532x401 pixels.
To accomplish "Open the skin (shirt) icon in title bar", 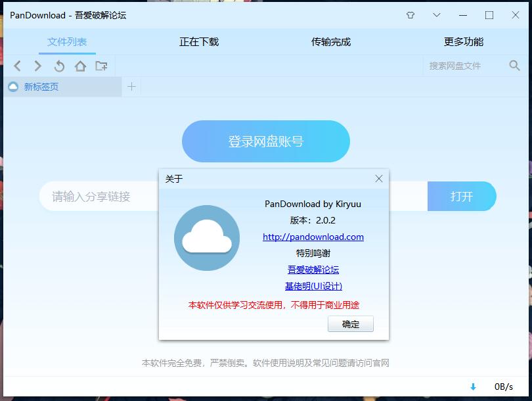I will coord(410,15).
